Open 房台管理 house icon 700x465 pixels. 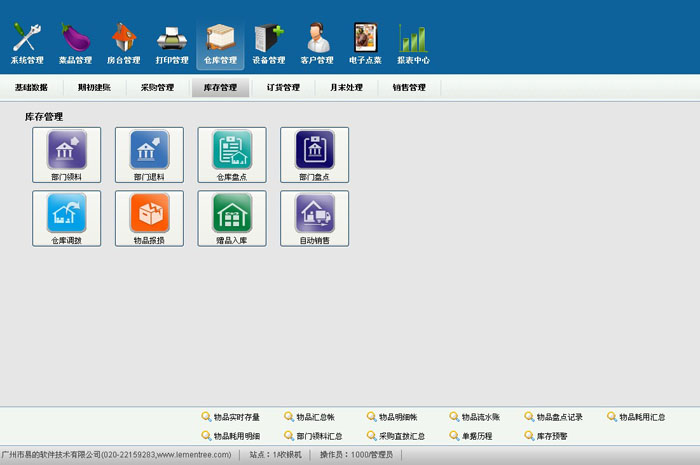point(124,44)
